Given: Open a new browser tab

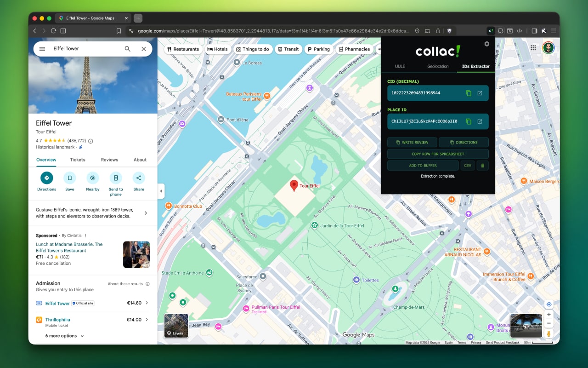Looking at the screenshot, I should click(x=138, y=18).
